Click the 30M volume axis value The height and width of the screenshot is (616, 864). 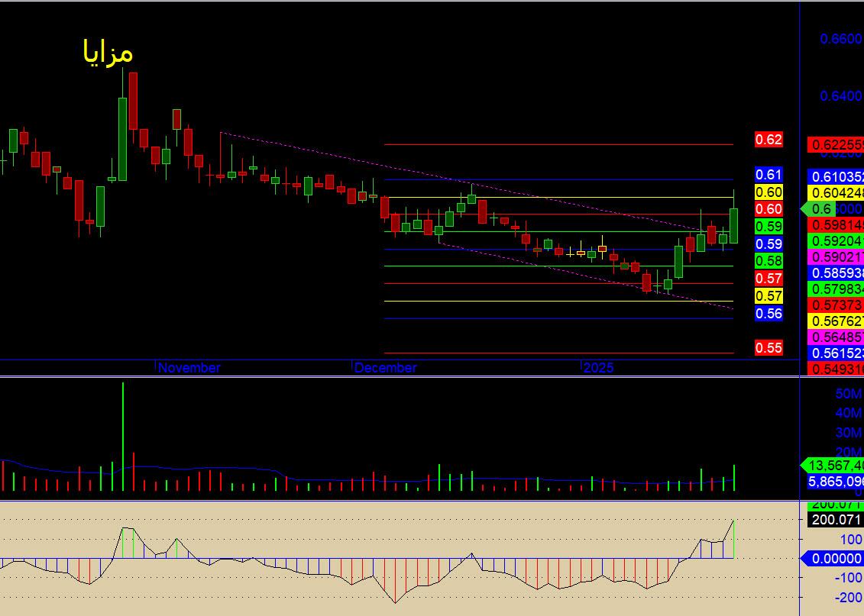click(849, 433)
